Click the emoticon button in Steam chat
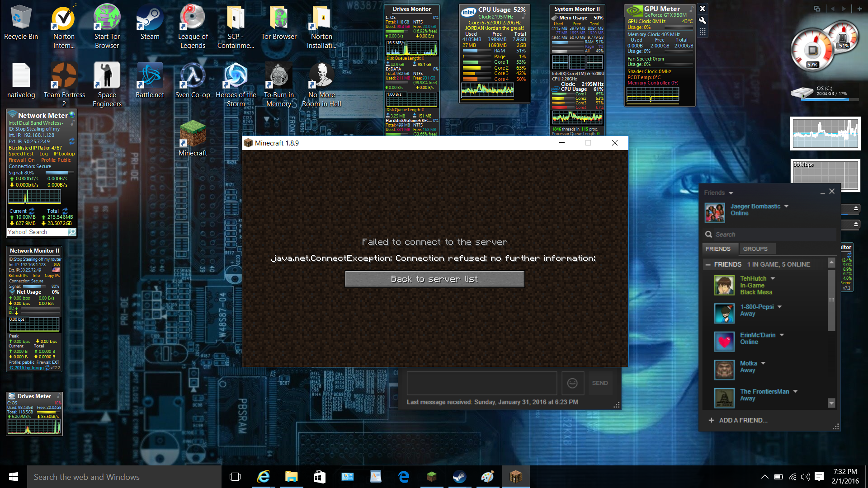868x488 pixels. pyautogui.click(x=572, y=383)
